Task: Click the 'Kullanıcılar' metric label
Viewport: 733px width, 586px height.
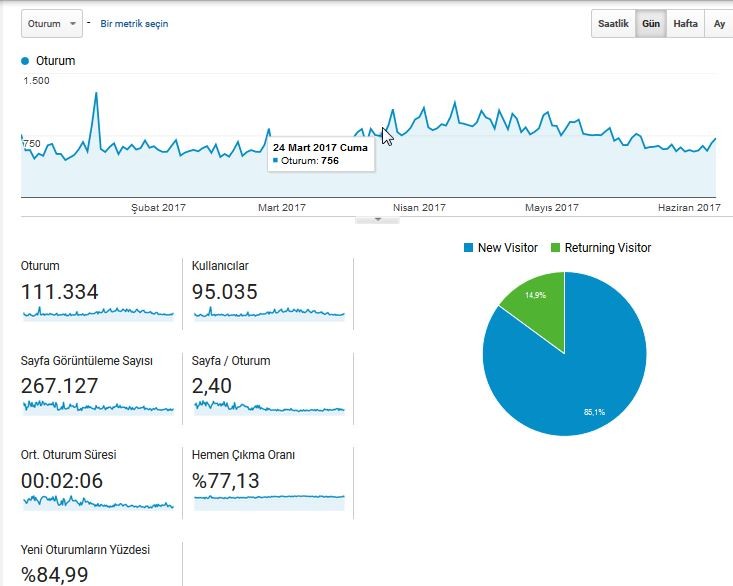Action: (x=220, y=266)
